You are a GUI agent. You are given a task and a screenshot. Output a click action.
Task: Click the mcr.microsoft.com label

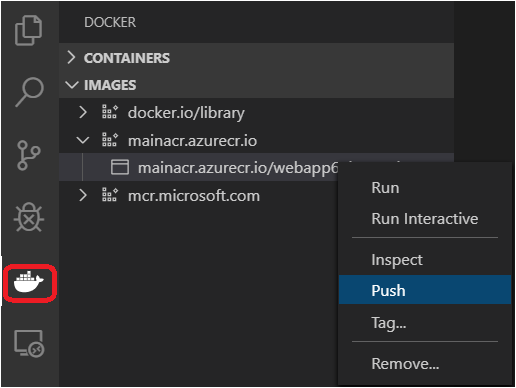[x=194, y=196]
